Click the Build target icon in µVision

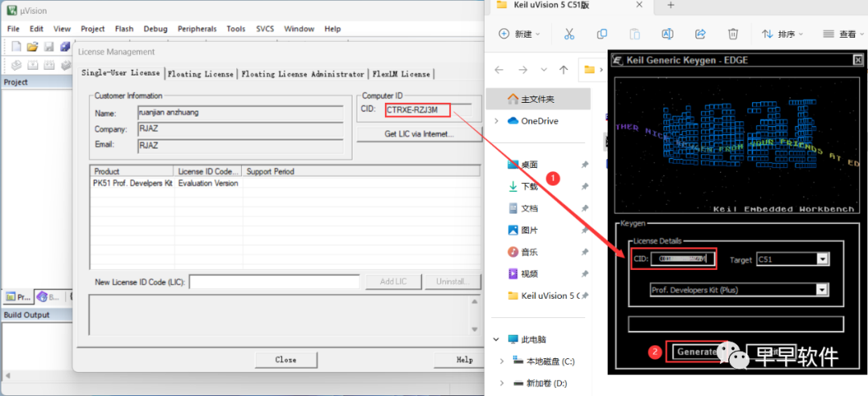point(32,65)
